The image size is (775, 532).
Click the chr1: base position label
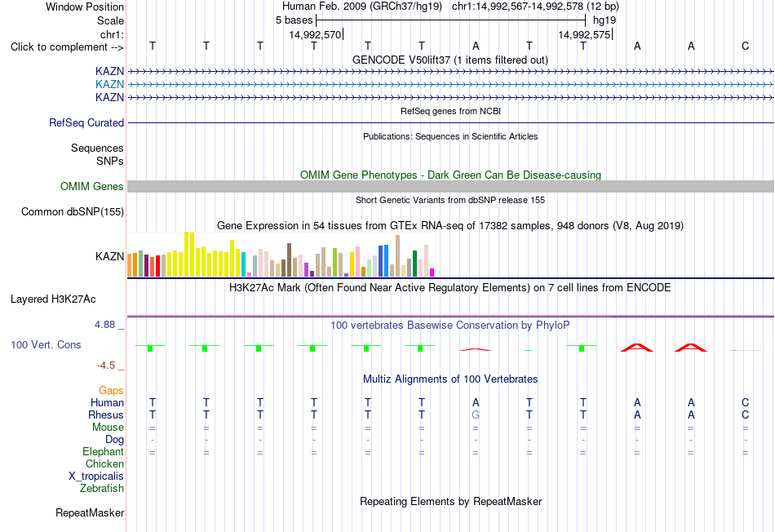[x=112, y=34]
